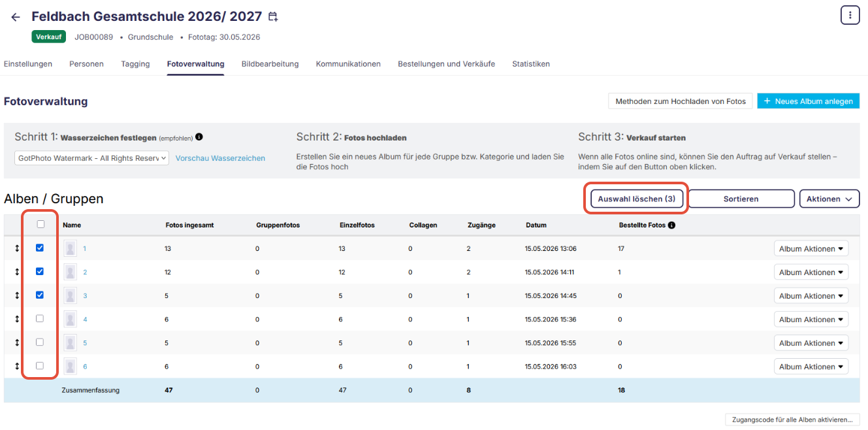Toggle the select-all albums checkbox in header
The width and height of the screenshot is (868, 430).
tap(40, 224)
